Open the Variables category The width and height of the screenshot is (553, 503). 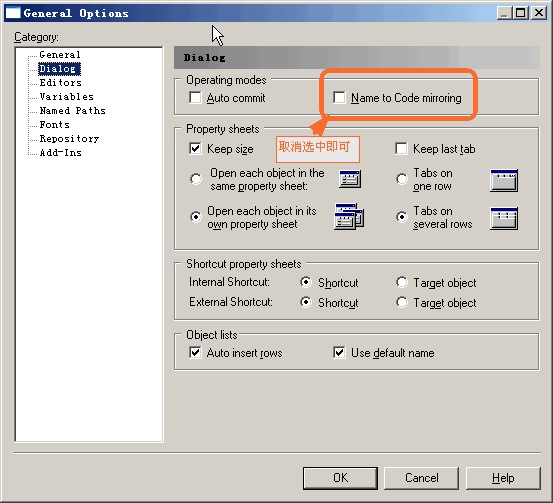coord(66,97)
